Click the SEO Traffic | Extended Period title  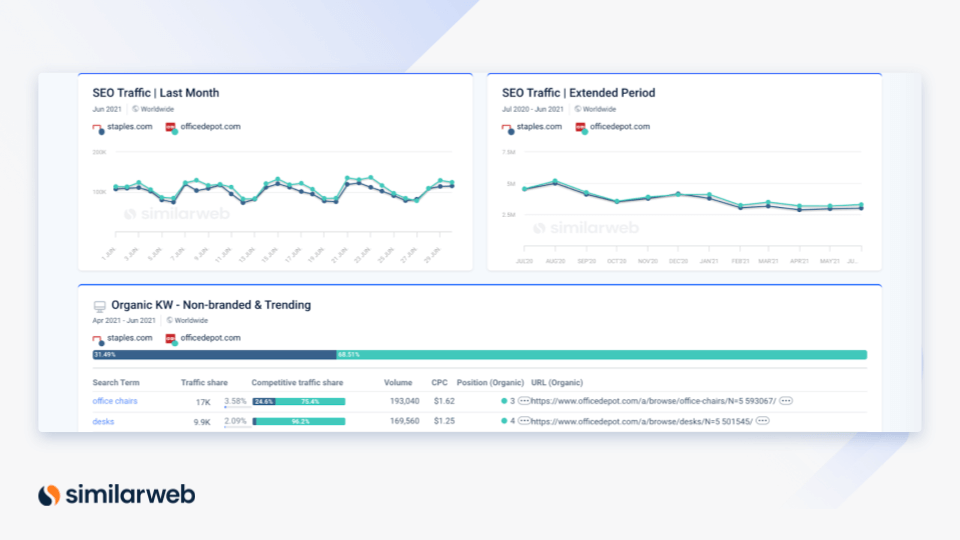tap(579, 93)
